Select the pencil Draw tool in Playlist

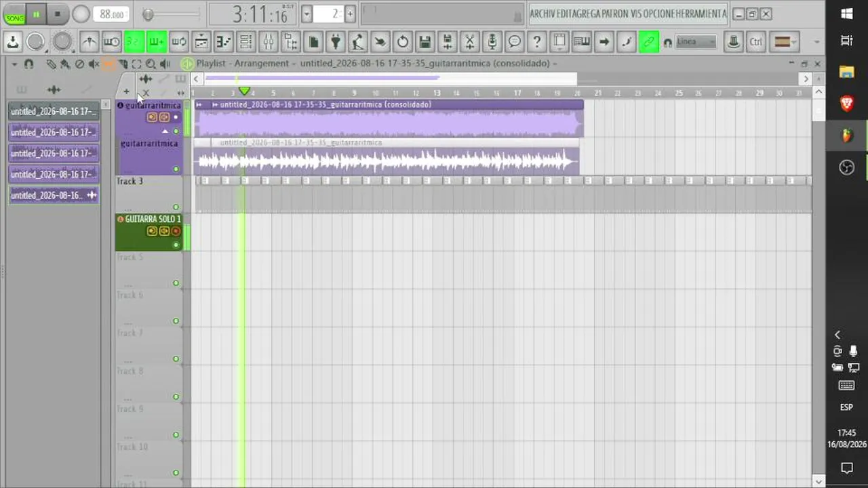52,64
